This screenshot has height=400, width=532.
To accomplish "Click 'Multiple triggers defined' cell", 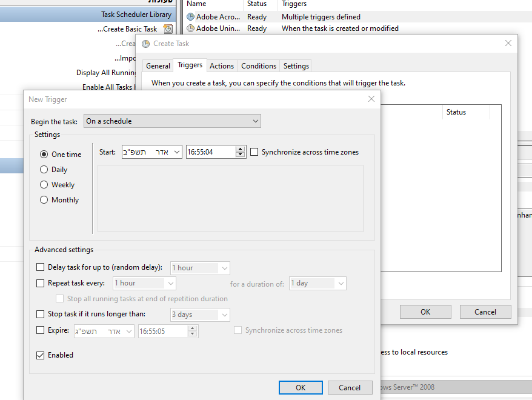I will coord(321,17).
